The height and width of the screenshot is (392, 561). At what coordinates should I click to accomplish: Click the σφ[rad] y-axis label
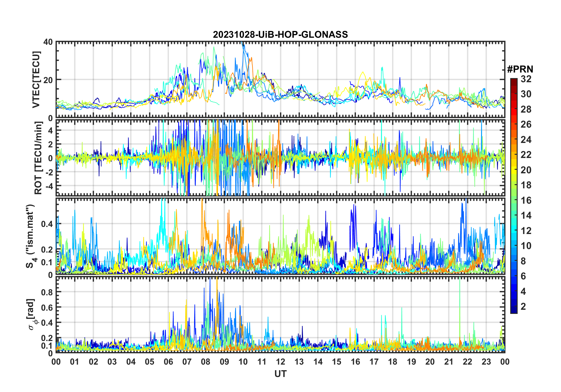(32, 314)
